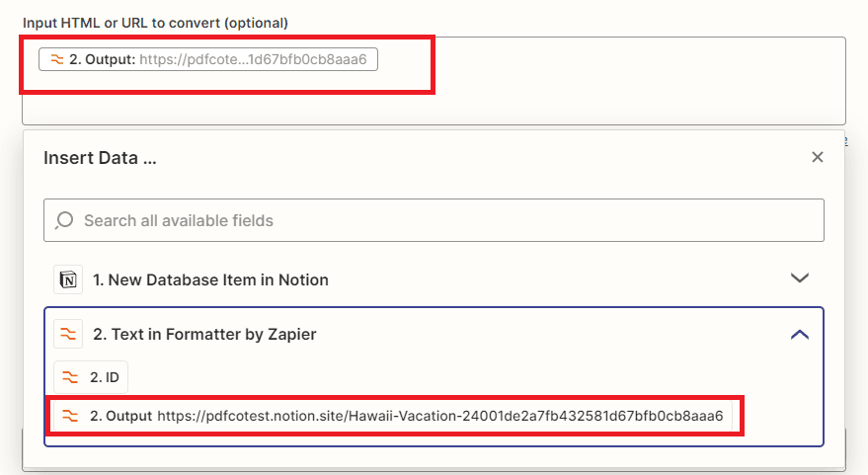Click Formatter icon inside the input field's Output pill

click(57, 60)
